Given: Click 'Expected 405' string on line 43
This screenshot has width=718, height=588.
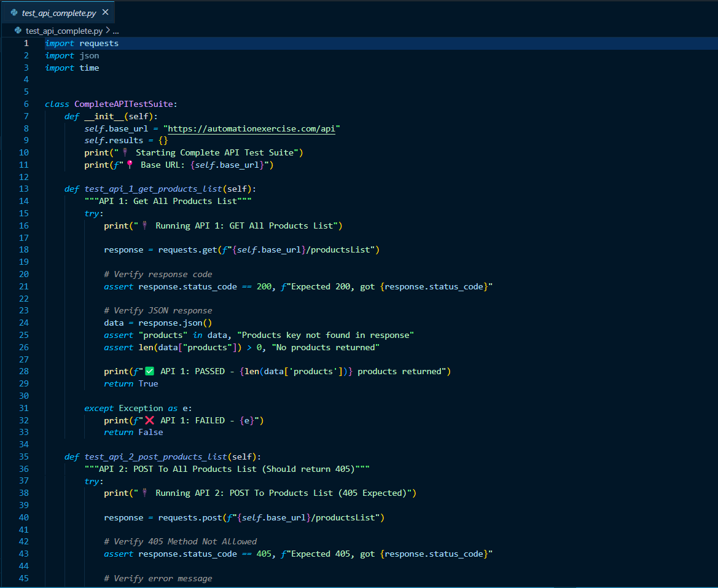Looking at the screenshot, I should (x=321, y=554).
